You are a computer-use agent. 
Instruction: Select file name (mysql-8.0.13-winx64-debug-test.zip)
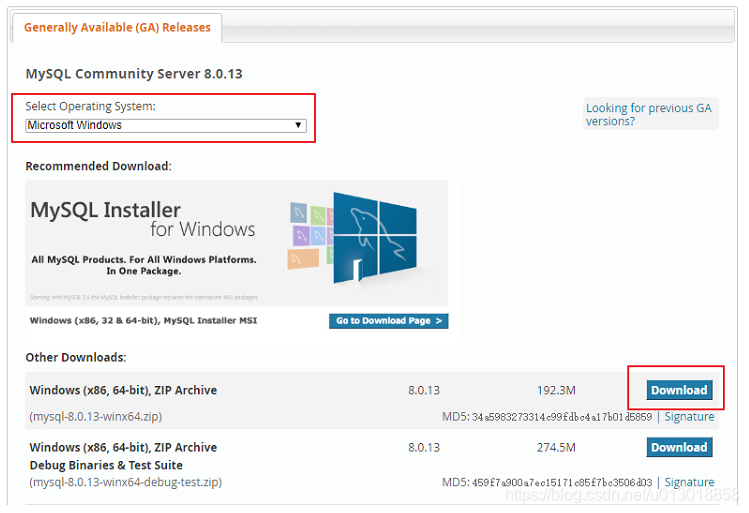(x=126, y=482)
